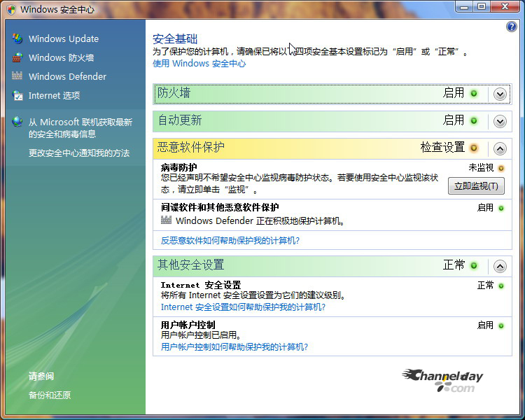Click the 立即监视(T) button
Viewport: 525px width, 420px height.
[x=476, y=186]
